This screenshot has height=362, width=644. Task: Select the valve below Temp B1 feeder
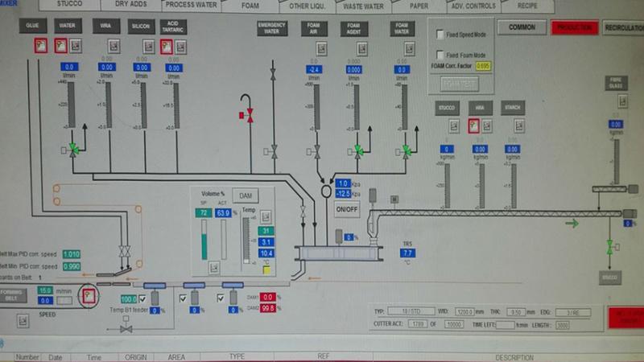point(126,329)
